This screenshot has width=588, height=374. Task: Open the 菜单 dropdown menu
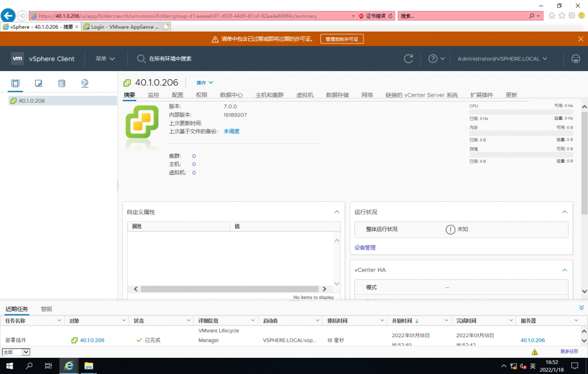105,59
